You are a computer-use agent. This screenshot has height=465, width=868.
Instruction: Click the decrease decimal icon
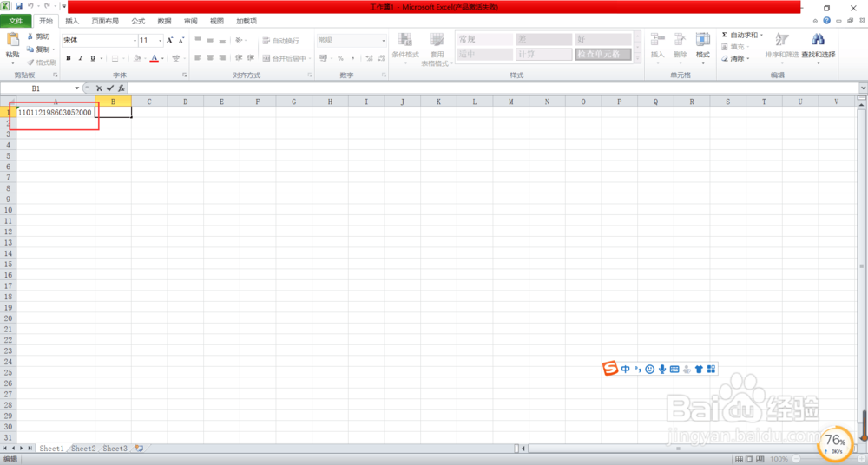click(x=381, y=58)
